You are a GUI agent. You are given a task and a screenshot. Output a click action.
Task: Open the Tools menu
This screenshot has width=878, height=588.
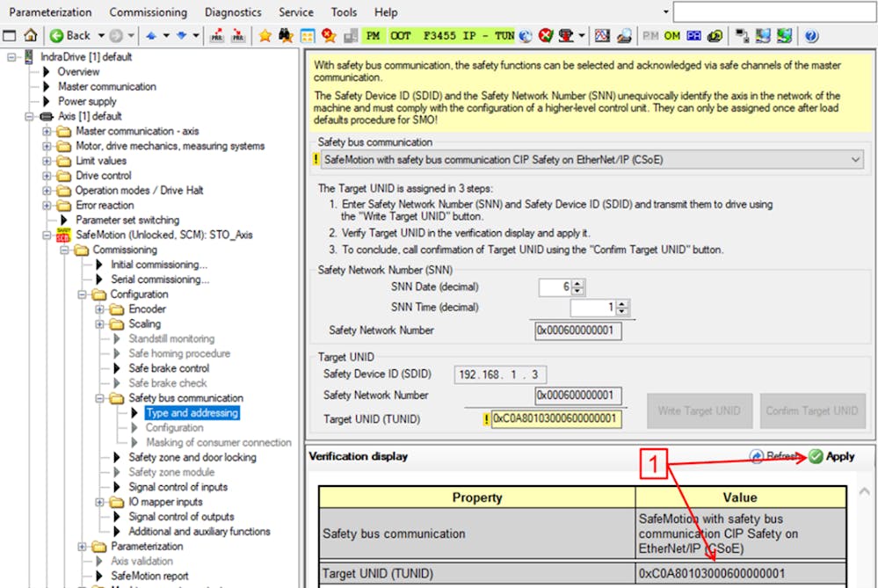344,11
